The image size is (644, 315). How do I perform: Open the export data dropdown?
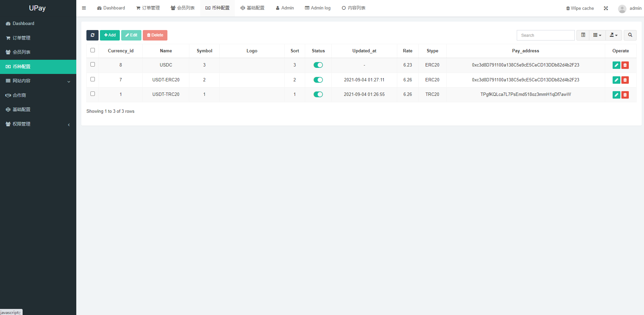[x=614, y=35]
